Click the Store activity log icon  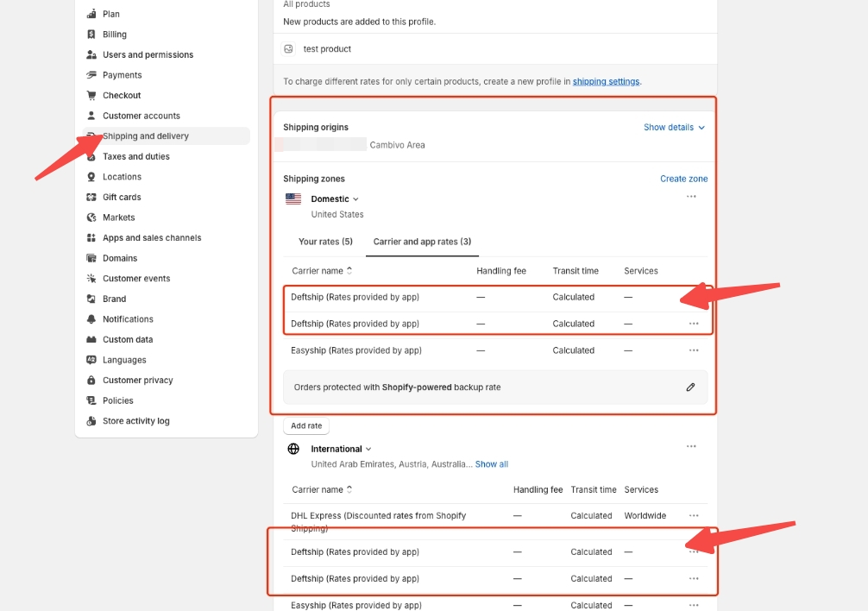(91, 420)
